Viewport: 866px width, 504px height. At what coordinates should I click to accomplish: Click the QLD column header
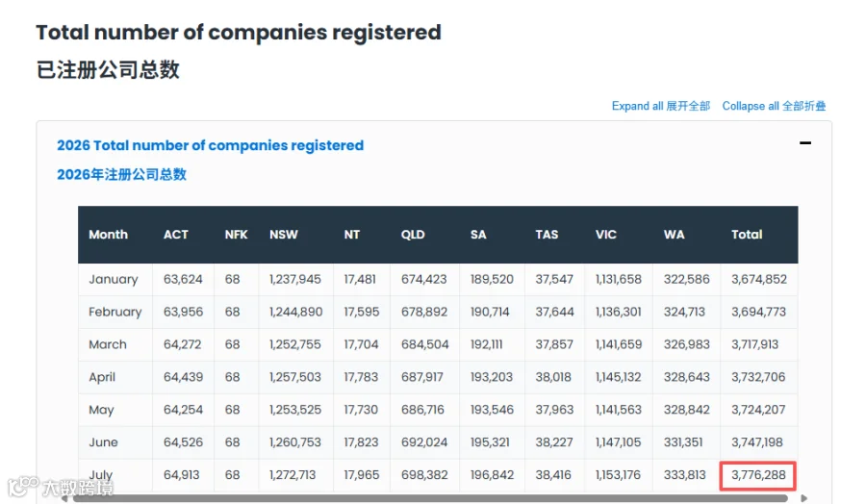pyautogui.click(x=413, y=235)
